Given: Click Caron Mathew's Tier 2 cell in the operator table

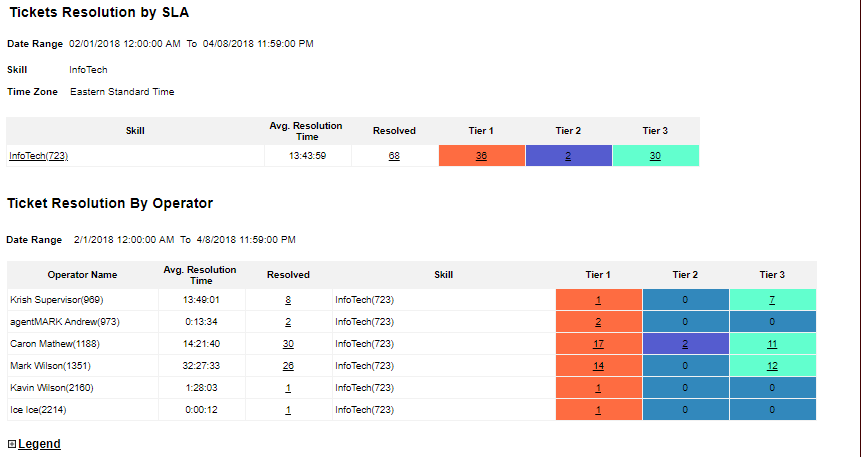Looking at the screenshot, I should tap(685, 344).
